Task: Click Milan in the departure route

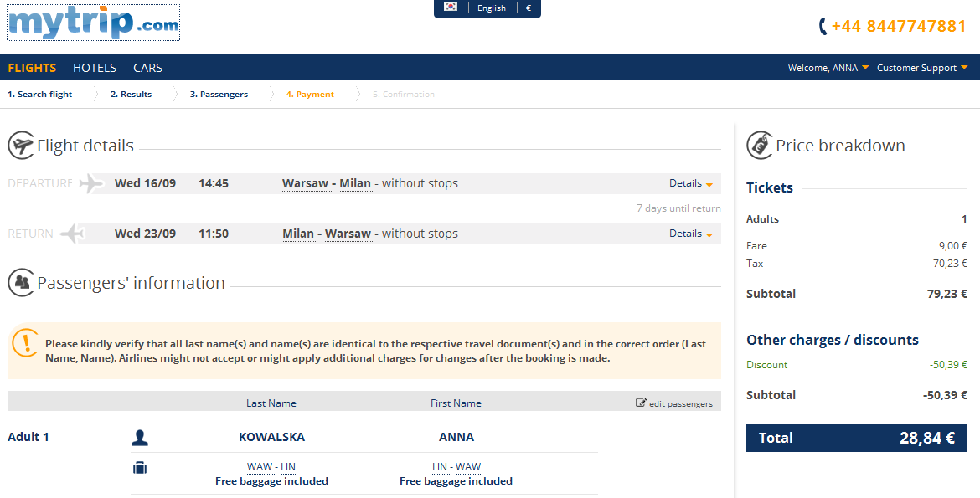Action: [356, 183]
